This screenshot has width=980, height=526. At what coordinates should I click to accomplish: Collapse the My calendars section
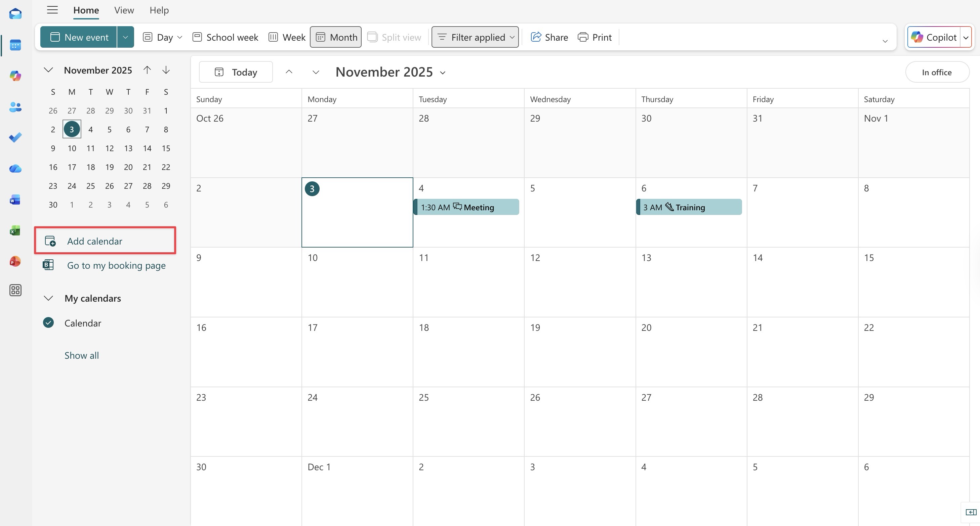click(48, 298)
